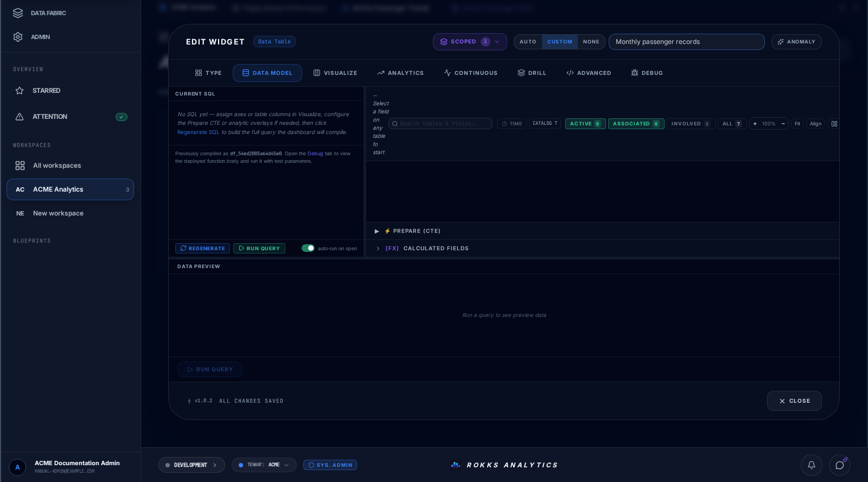The height and width of the screenshot is (482, 868).
Task: Click the Debug link in text
Action: [315, 154]
